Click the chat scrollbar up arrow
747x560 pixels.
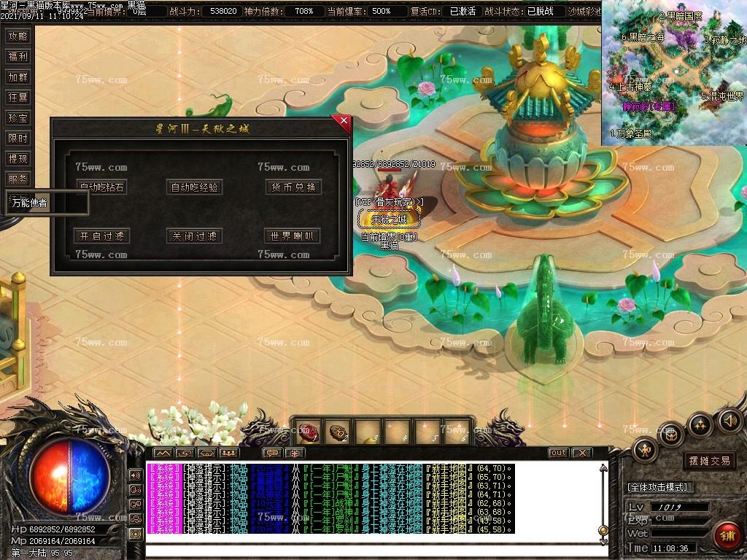603,468
